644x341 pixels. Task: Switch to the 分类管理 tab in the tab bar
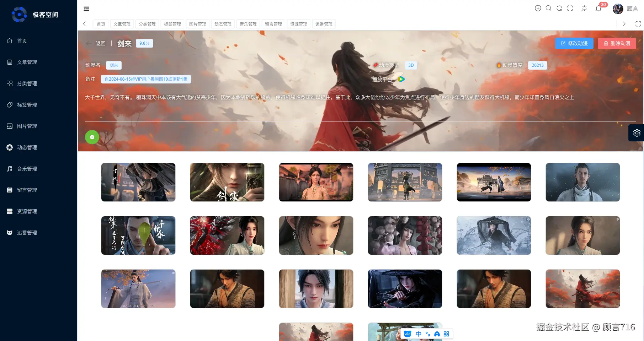(x=147, y=24)
